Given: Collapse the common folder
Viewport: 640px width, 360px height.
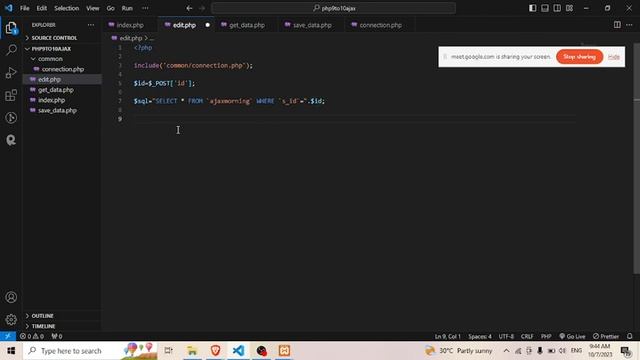Looking at the screenshot, I should (50, 59).
